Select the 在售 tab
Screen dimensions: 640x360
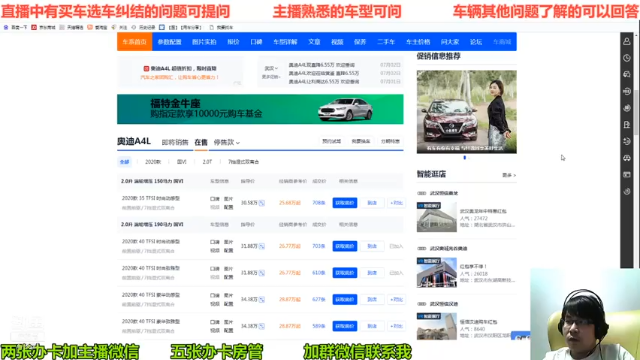[x=201, y=142]
